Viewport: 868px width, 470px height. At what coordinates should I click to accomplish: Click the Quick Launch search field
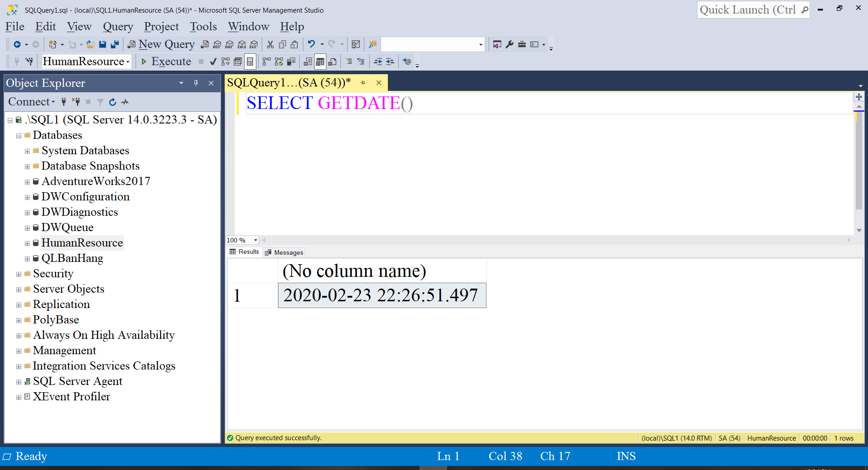click(748, 10)
